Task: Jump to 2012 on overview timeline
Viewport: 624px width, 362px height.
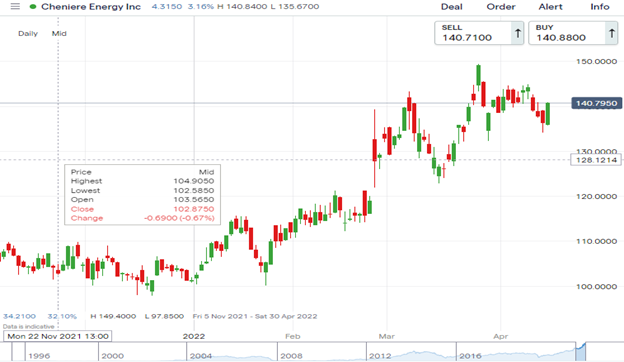Action: point(380,356)
